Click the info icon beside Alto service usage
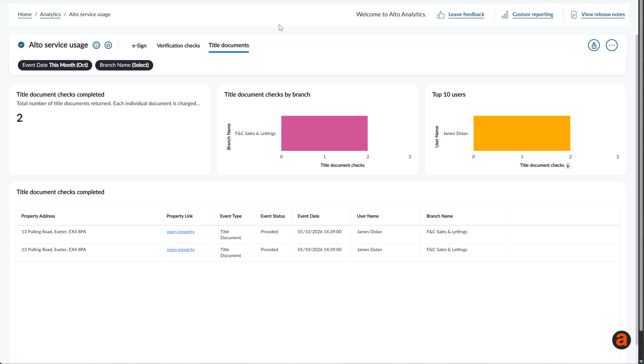Viewport: 644px width, 364px height. tap(96, 45)
